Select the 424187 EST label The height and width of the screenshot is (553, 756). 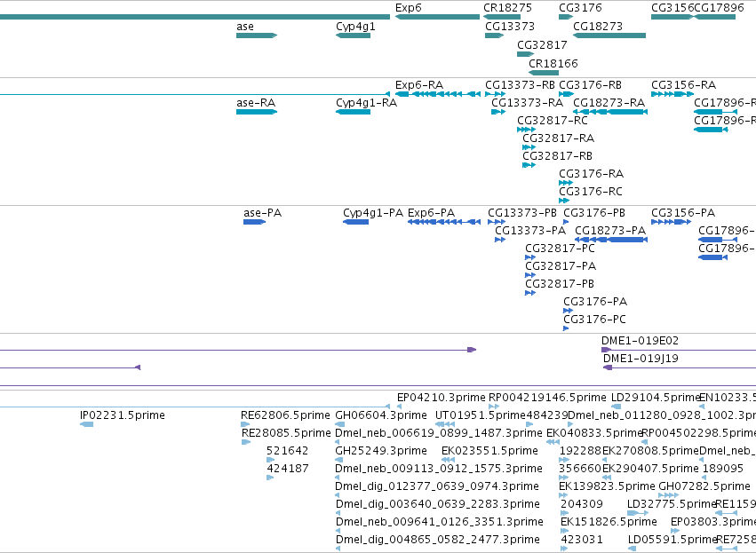[x=288, y=469]
